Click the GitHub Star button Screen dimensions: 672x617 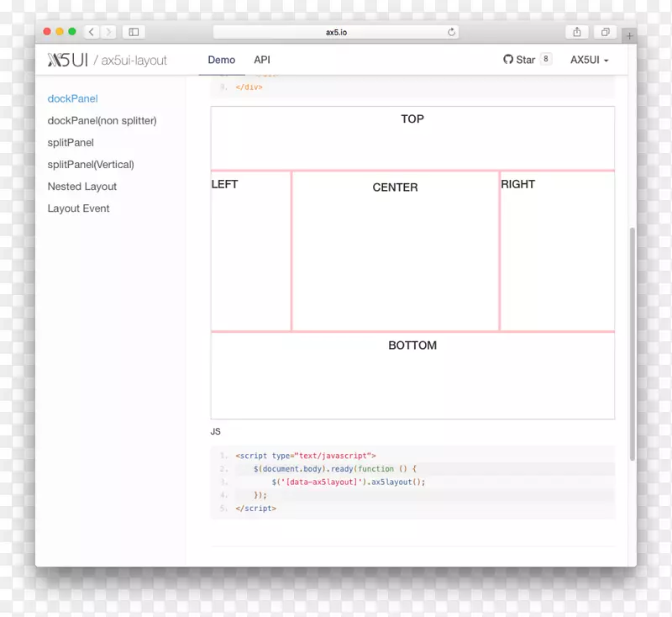click(x=519, y=60)
